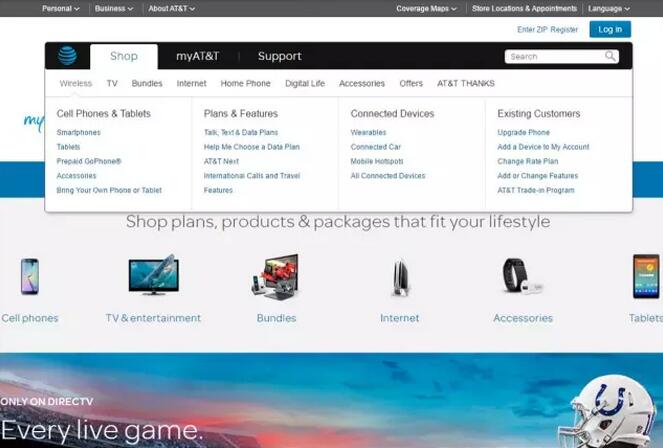Viewport: 663px width, 448px height.
Task: Click the AT&T globe logo
Action: (67, 56)
